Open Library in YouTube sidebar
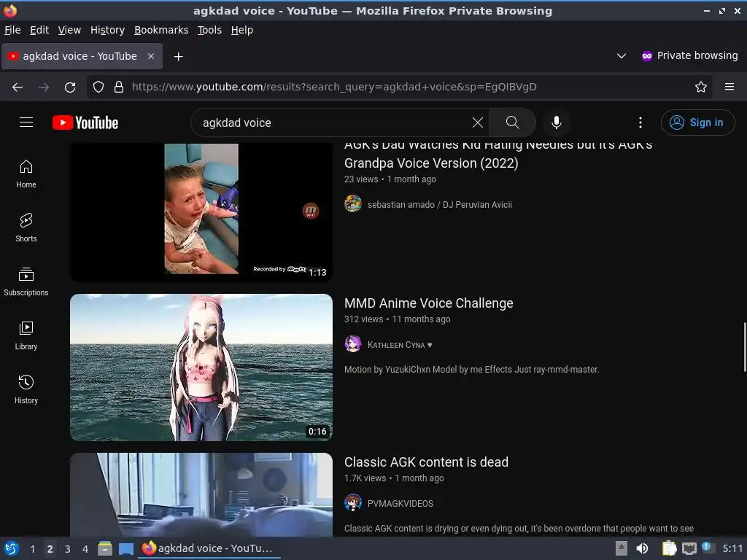The image size is (747, 560). coord(26,335)
